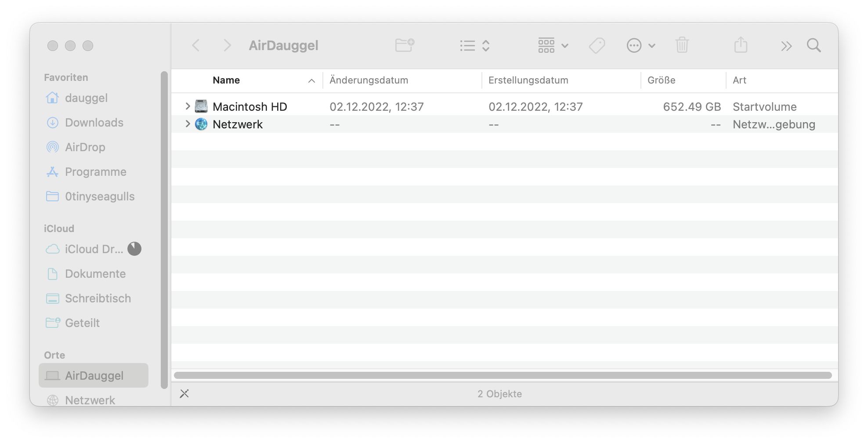Click the iCloud Drive sync progress indicator
The height and width of the screenshot is (443, 868).
coord(134,249)
